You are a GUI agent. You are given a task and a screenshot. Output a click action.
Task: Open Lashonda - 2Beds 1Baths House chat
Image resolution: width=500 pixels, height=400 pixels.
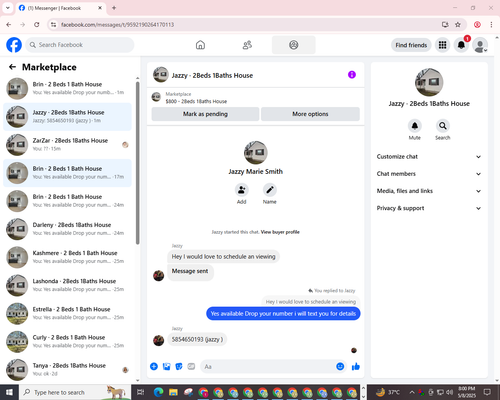pyautogui.click(x=67, y=285)
